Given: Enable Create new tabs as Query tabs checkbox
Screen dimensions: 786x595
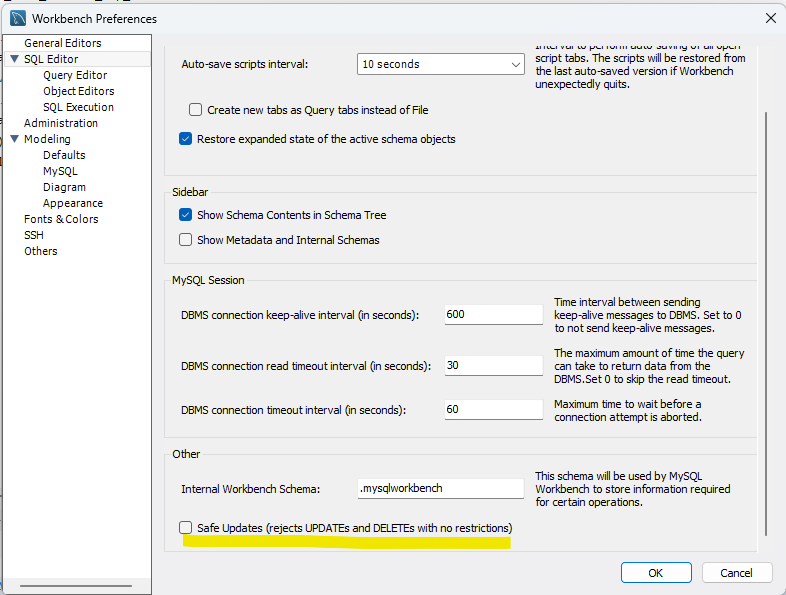Looking at the screenshot, I should (195, 110).
